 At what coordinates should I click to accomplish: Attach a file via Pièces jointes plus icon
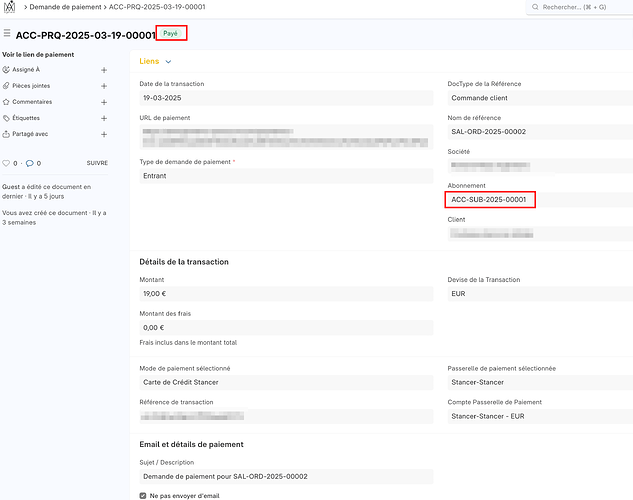click(x=104, y=86)
